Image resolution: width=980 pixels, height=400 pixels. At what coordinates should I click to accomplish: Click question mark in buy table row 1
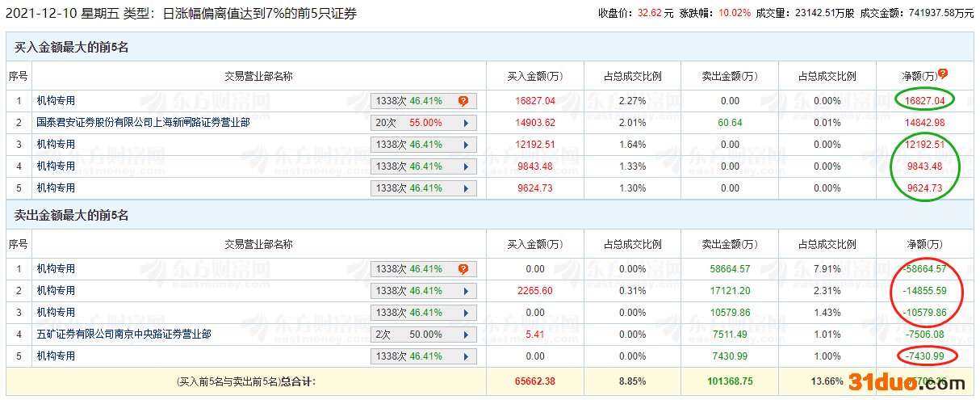[463, 101]
